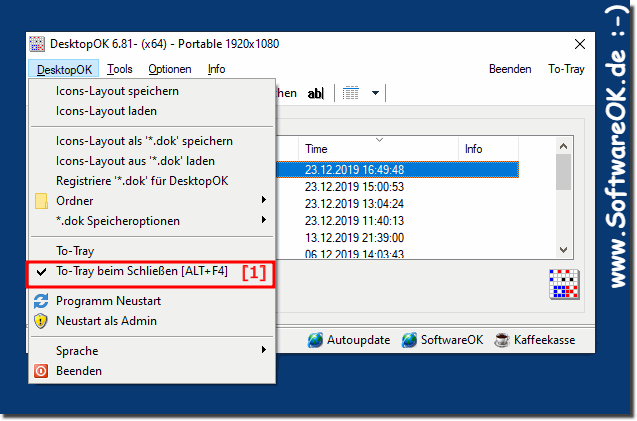Open the list view dropdown arrow
This screenshot has height=421, width=637.
pyautogui.click(x=375, y=93)
